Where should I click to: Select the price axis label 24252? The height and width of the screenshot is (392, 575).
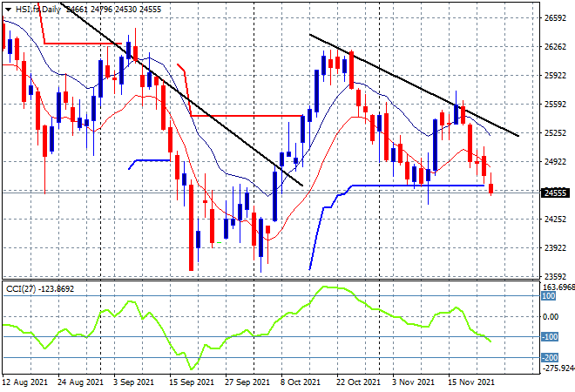[x=555, y=220]
